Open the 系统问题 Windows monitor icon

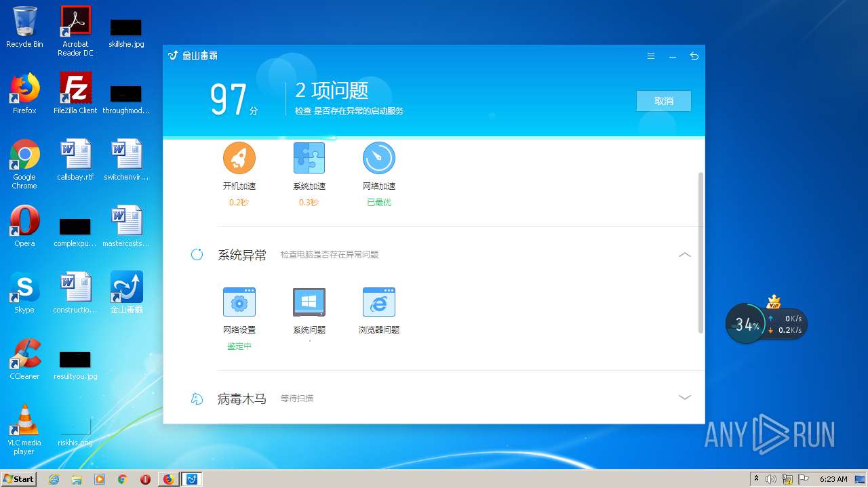point(309,302)
